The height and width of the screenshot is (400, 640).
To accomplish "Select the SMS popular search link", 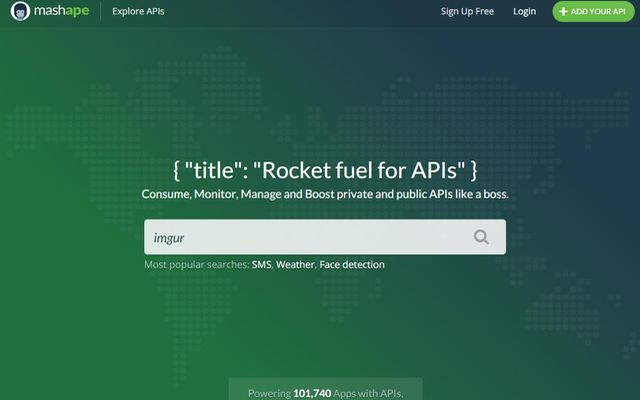I will coord(261,264).
